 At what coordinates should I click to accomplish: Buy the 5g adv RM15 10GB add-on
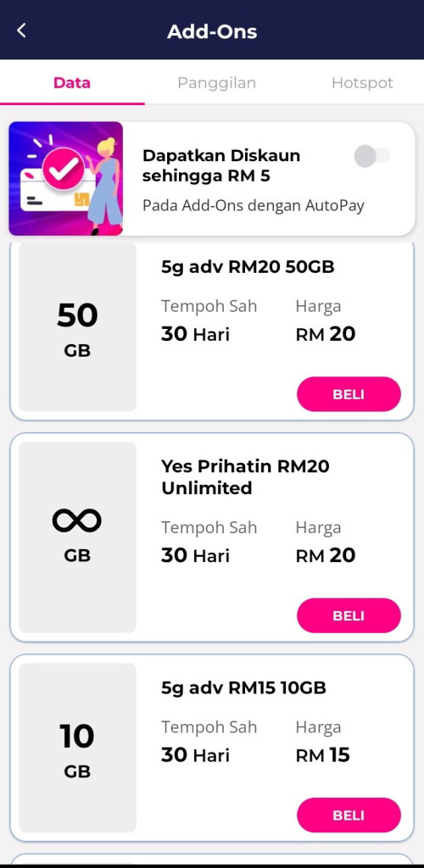coord(349,815)
